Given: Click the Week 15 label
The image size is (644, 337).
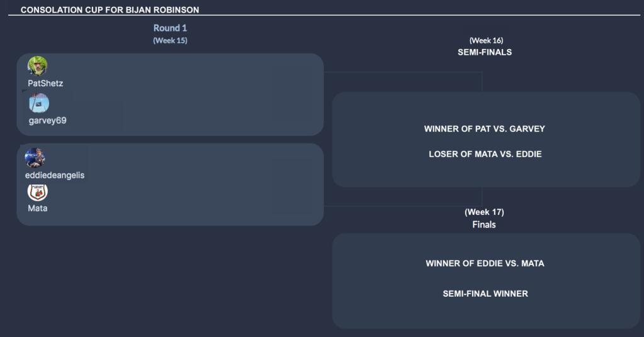Looking at the screenshot, I should click(x=170, y=40).
